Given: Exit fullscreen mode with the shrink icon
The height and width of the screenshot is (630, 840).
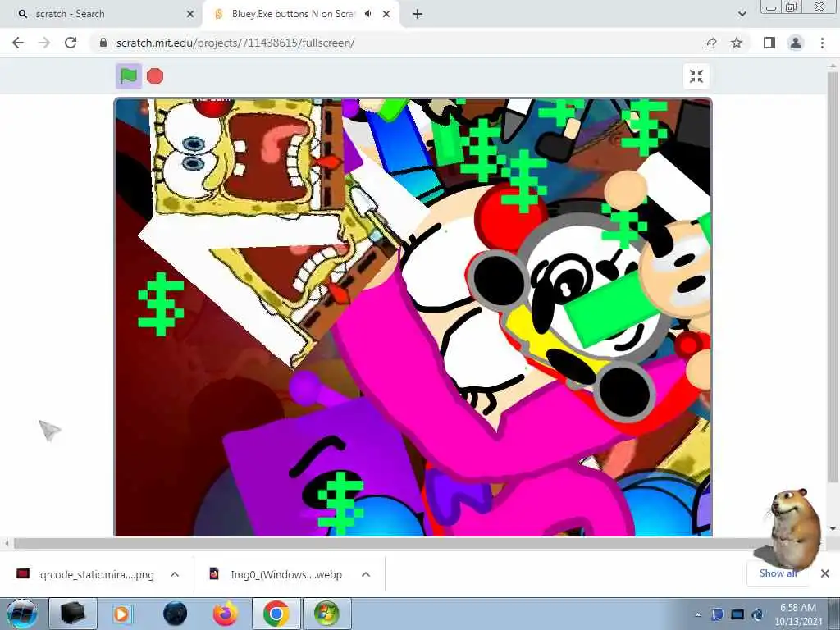Looking at the screenshot, I should click(x=696, y=76).
